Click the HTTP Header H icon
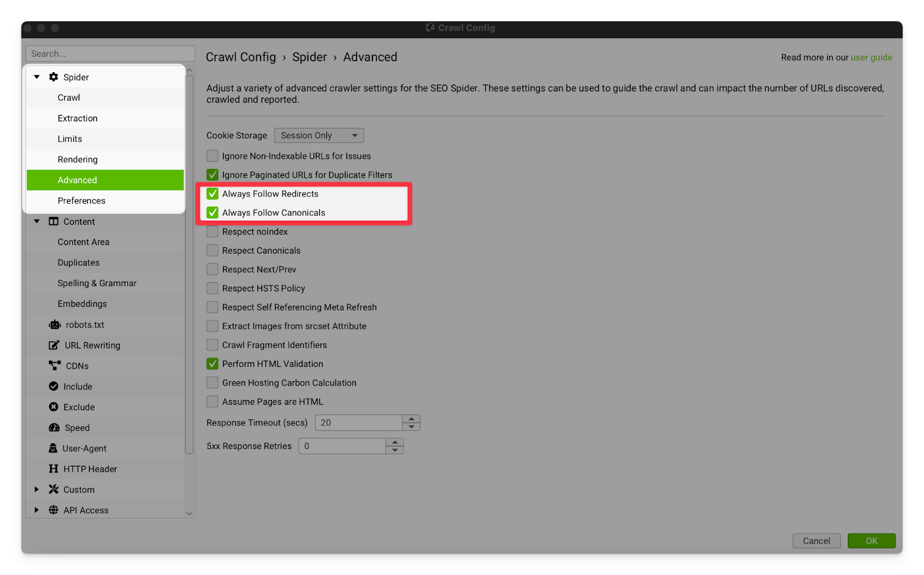The image size is (924, 575). click(54, 469)
